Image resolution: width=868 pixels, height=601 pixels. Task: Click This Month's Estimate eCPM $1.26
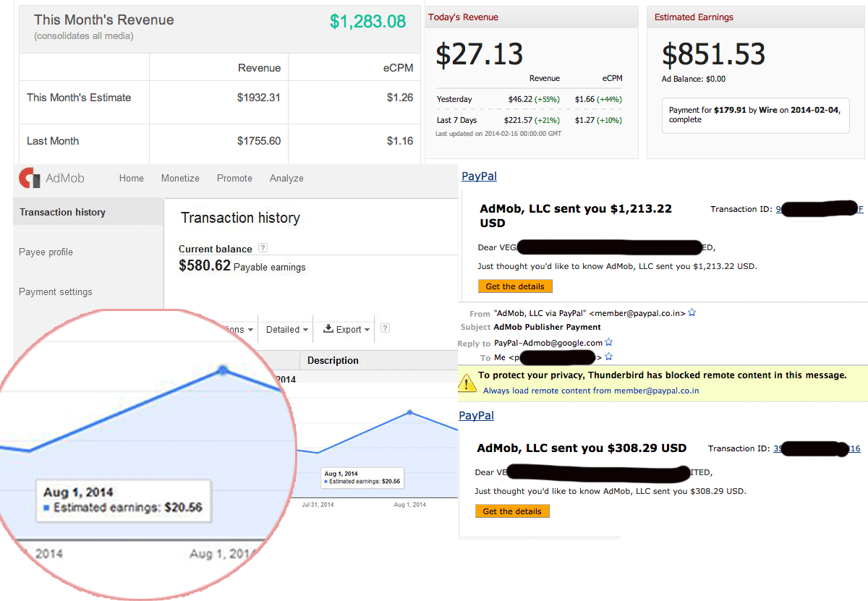(400, 98)
